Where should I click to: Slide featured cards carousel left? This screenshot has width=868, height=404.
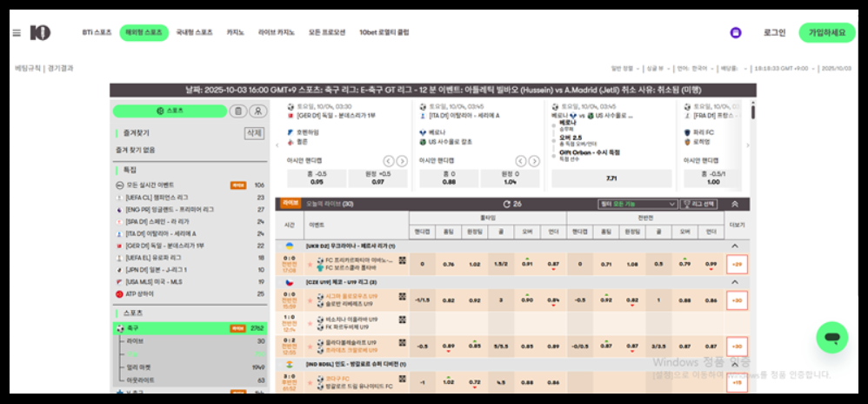278,145
